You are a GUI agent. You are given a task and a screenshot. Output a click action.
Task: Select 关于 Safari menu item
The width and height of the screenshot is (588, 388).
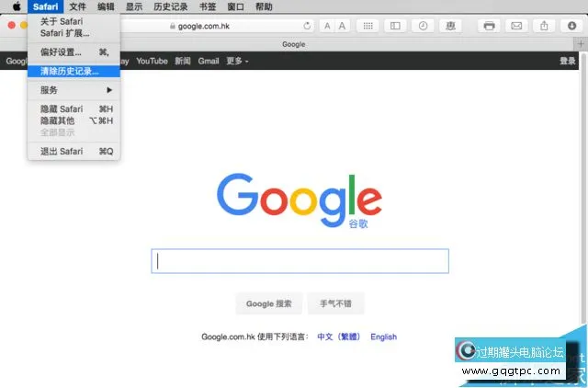tap(73, 21)
